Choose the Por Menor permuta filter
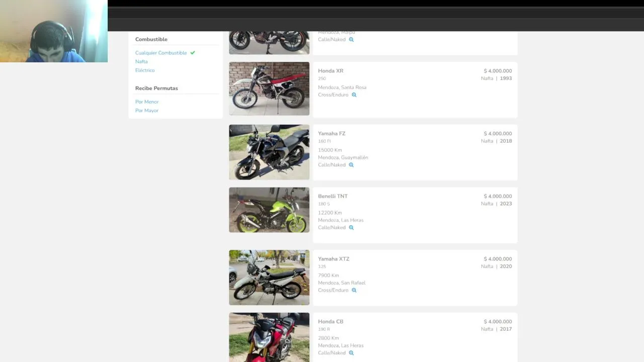644x362 pixels. click(147, 102)
